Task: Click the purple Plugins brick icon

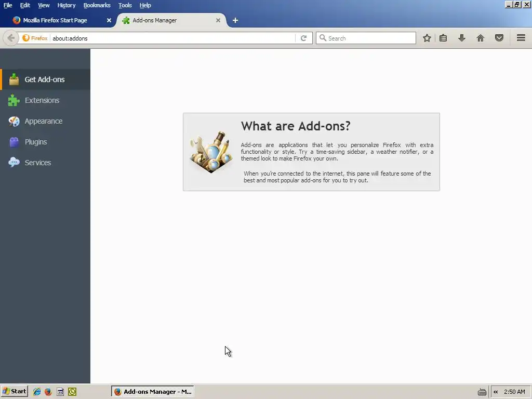Action: point(14,142)
